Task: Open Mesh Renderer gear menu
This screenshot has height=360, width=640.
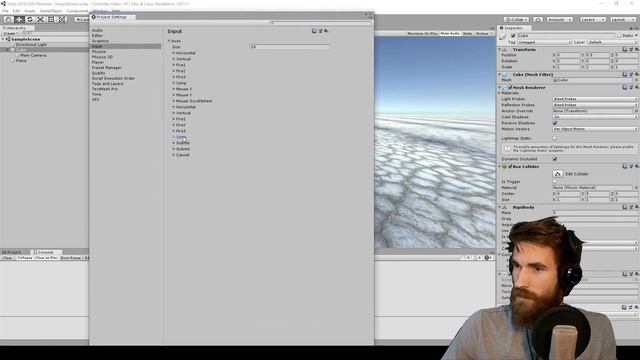Action: click(x=636, y=87)
